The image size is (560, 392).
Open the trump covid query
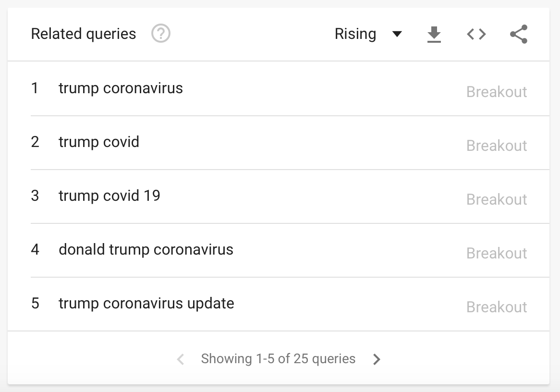pos(99,142)
